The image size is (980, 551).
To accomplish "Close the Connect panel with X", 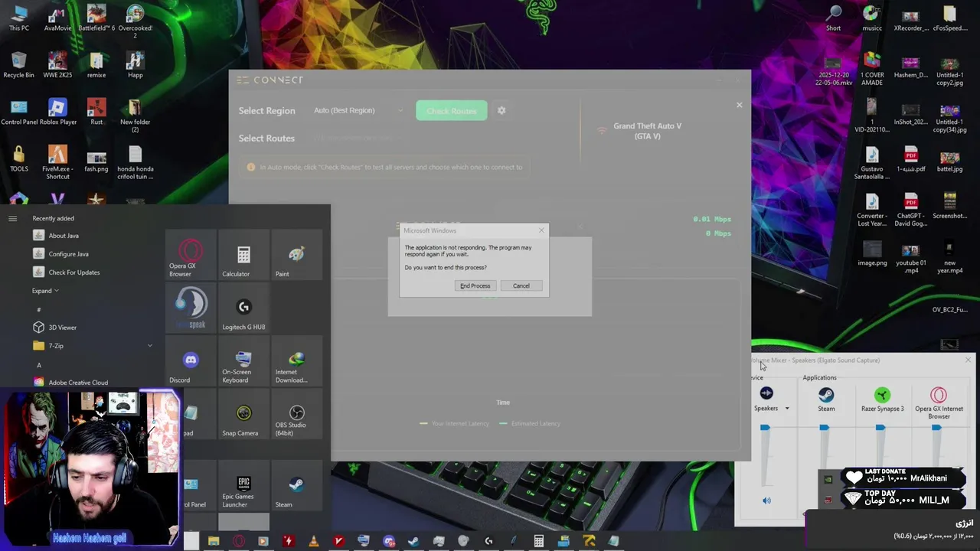I will [739, 105].
